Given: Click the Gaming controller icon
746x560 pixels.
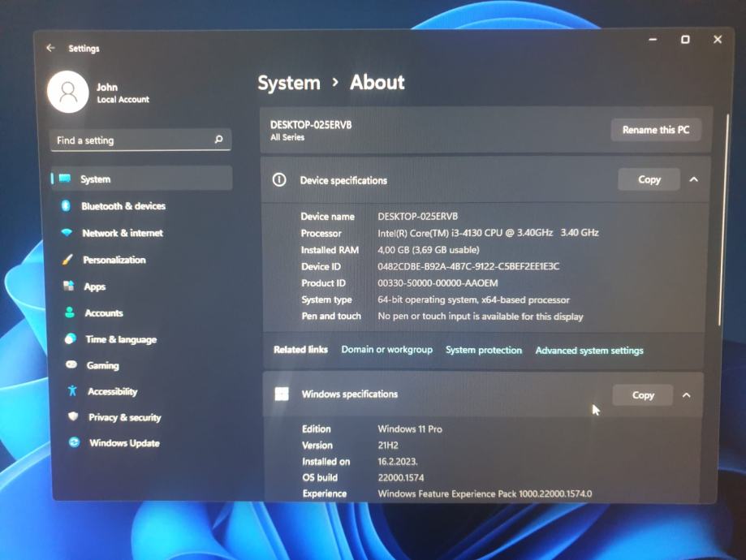Looking at the screenshot, I should [x=71, y=364].
